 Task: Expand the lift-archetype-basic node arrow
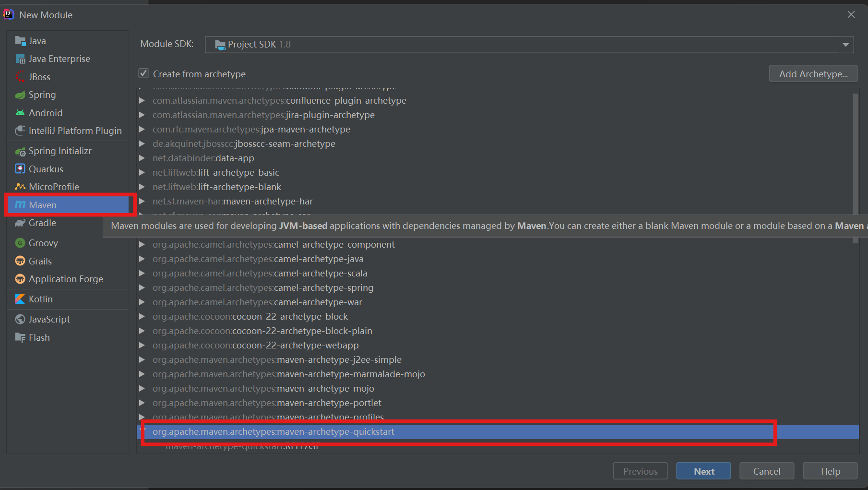click(x=142, y=173)
